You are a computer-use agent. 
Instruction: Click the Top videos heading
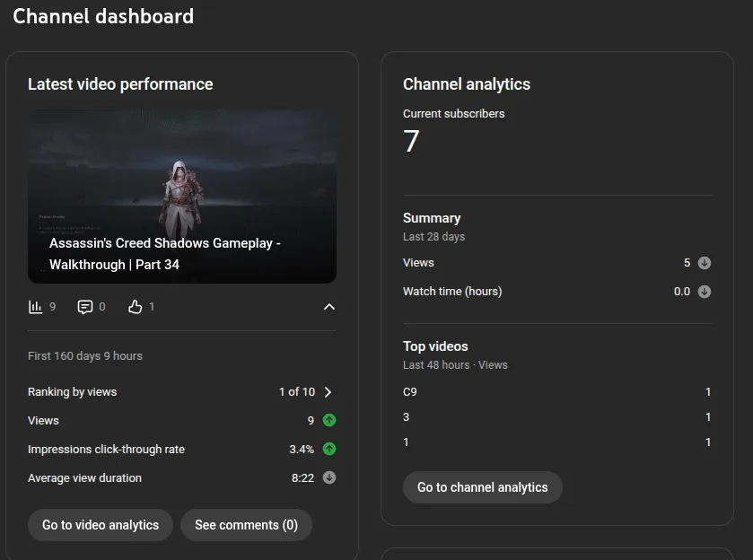coord(435,346)
